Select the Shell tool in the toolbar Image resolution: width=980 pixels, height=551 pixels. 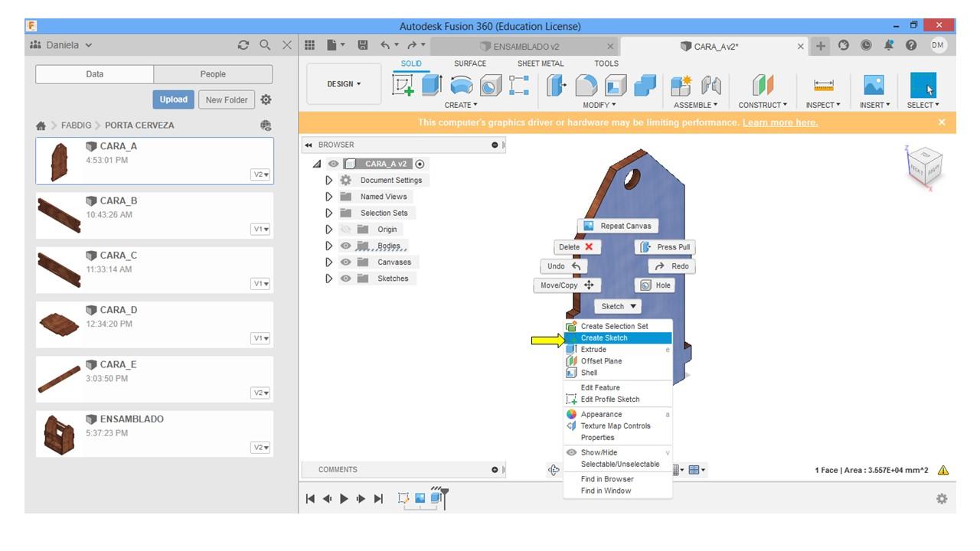(x=616, y=85)
